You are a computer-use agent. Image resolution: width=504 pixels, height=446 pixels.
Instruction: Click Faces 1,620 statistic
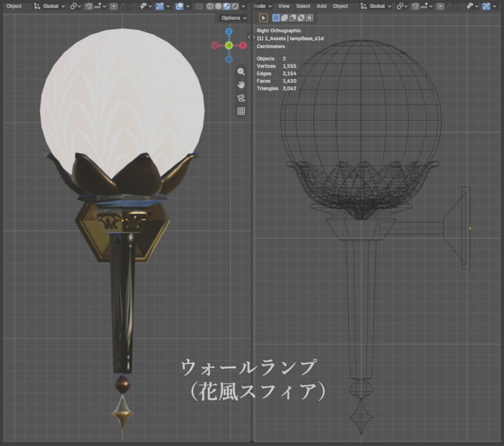tap(276, 81)
